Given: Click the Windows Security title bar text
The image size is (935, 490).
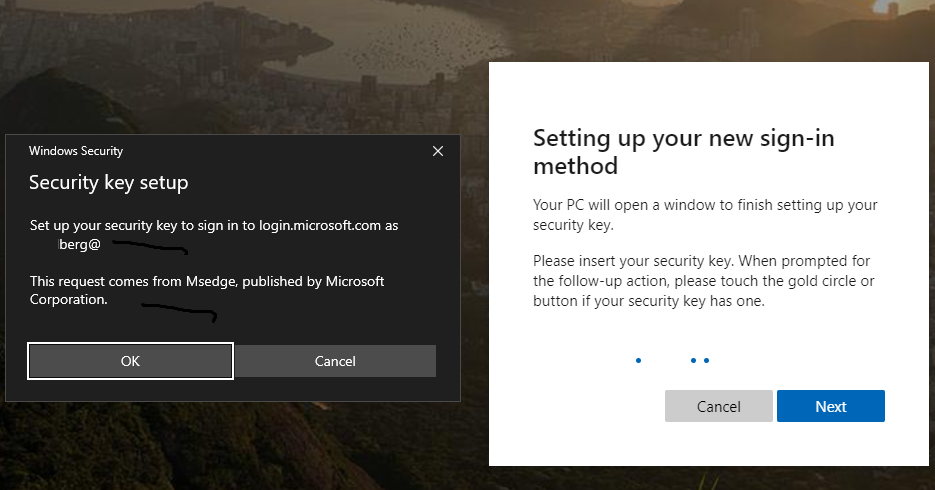Looking at the screenshot, I should [76, 151].
